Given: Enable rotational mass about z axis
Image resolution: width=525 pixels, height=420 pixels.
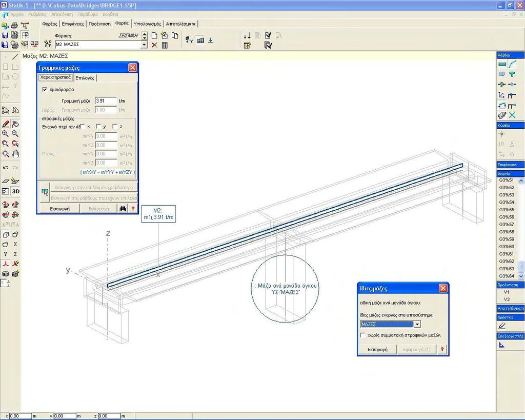Looking at the screenshot, I should point(115,127).
